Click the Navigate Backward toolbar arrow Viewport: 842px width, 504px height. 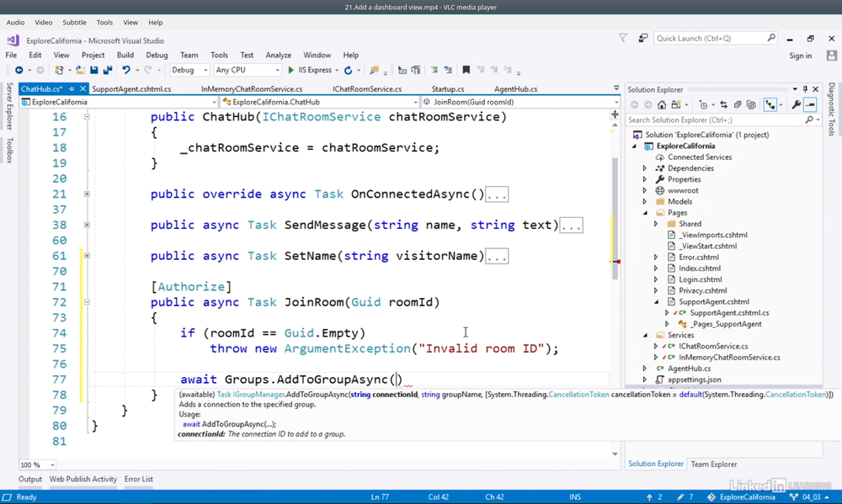click(19, 71)
